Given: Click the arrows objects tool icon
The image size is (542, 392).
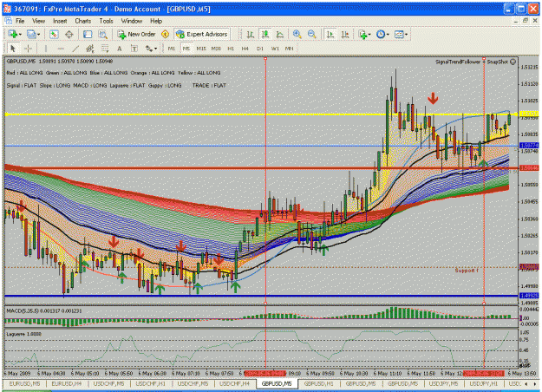Looking at the screenshot, I should (x=149, y=49).
